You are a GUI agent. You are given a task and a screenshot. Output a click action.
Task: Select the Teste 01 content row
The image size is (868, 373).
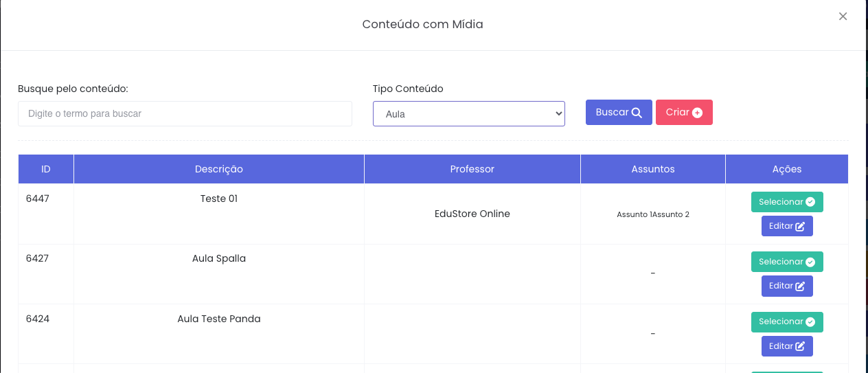786,202
